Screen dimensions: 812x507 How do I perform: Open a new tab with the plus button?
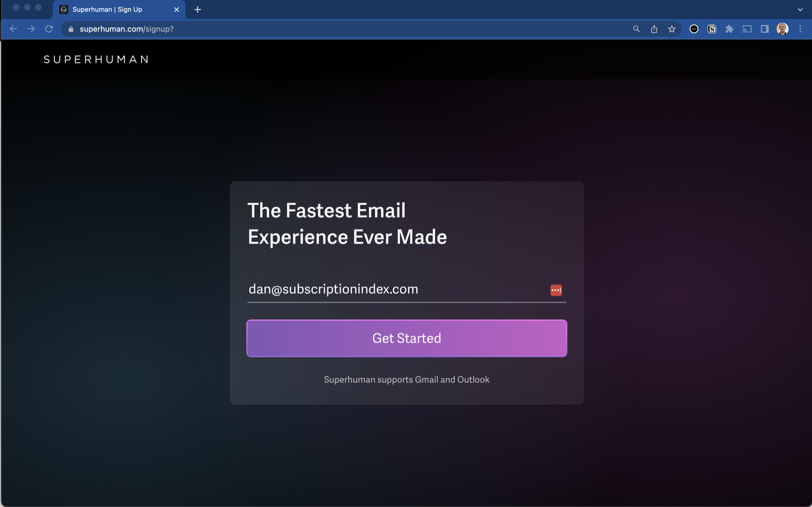click(198, 10)
